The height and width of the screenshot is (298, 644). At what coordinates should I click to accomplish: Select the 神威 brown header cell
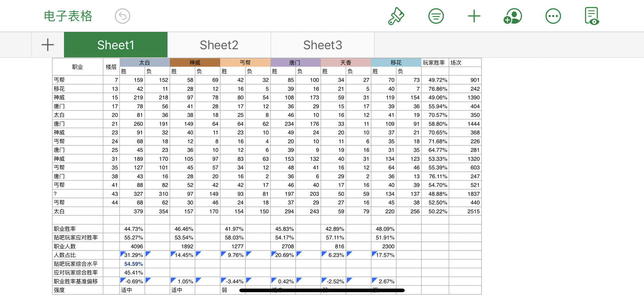point(195,63)
